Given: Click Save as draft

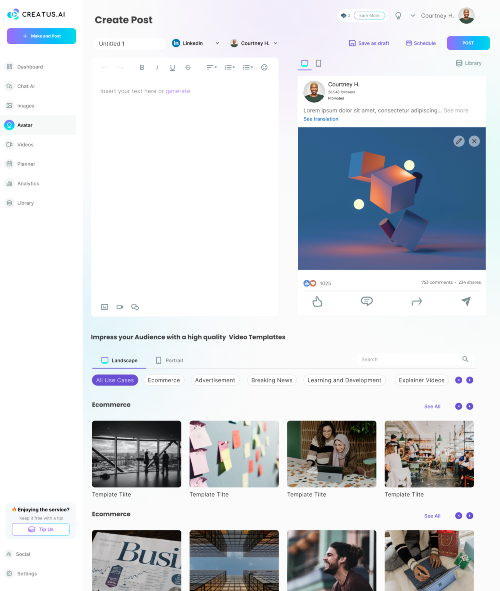Looking at the screenshot, I should pyautogui.click(x=369, y=43).
